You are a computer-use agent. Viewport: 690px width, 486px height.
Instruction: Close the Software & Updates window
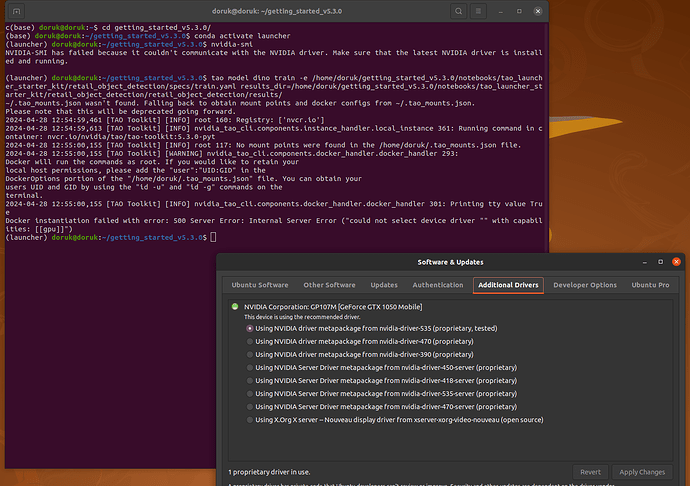pyautogui.click(x=676, y=262)
